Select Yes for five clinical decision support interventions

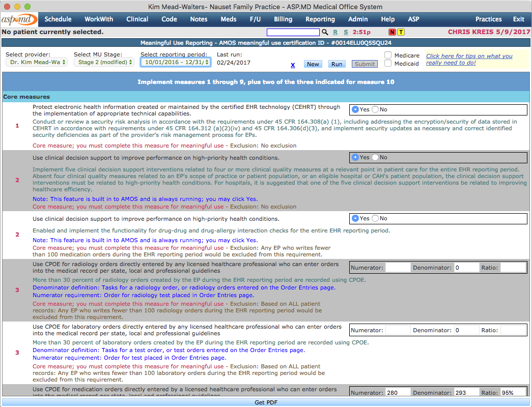tap(355, 157)
